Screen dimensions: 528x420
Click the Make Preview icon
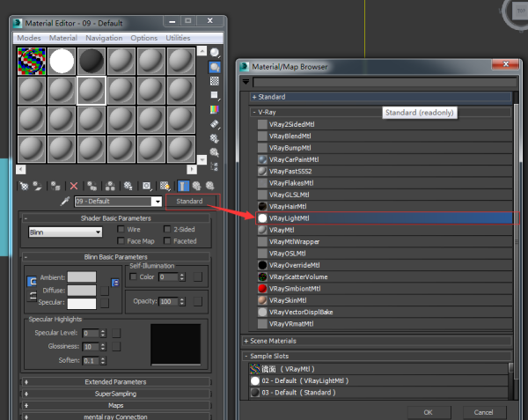pos(215,124)
